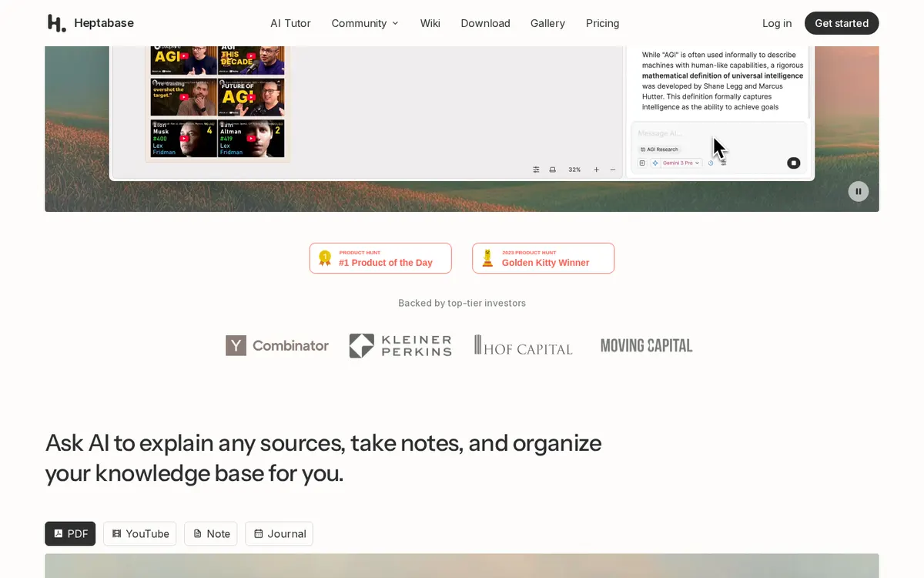
Task: Click the 32% zoom level value
Action: (574, 170)
